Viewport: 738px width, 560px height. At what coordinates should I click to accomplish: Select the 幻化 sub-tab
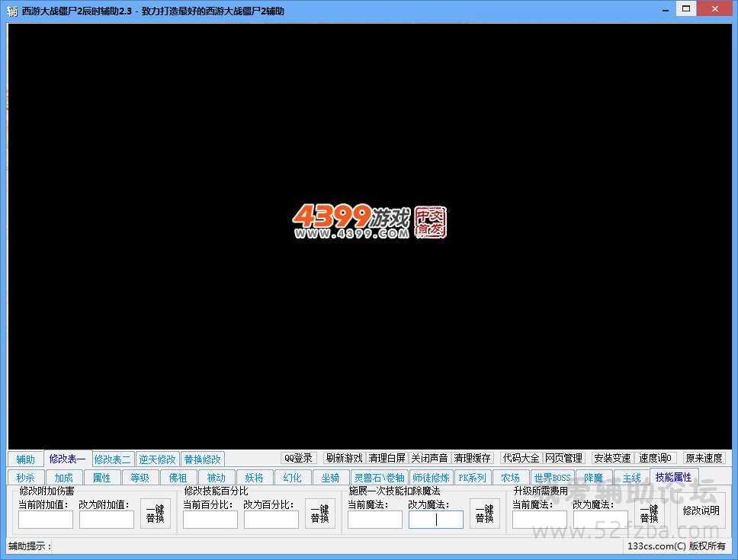coord(292,478)
